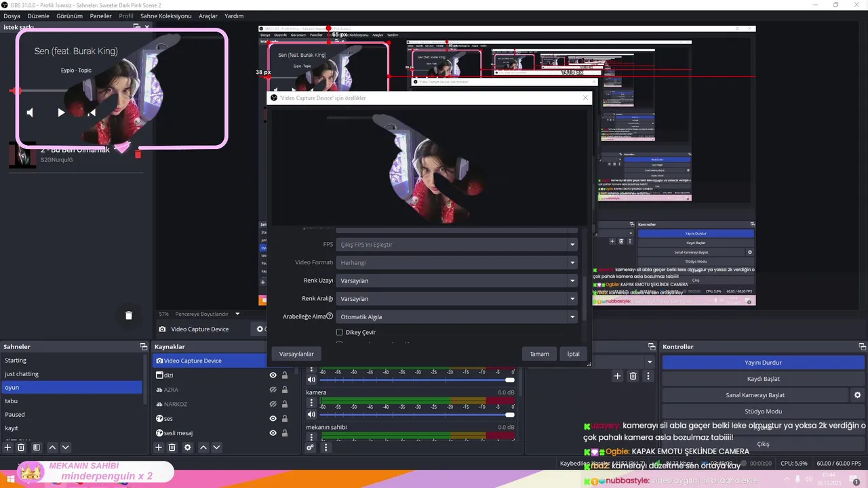The image size is (868, 488).
Task: Open the Dosya menu
Action: point(12,16)
